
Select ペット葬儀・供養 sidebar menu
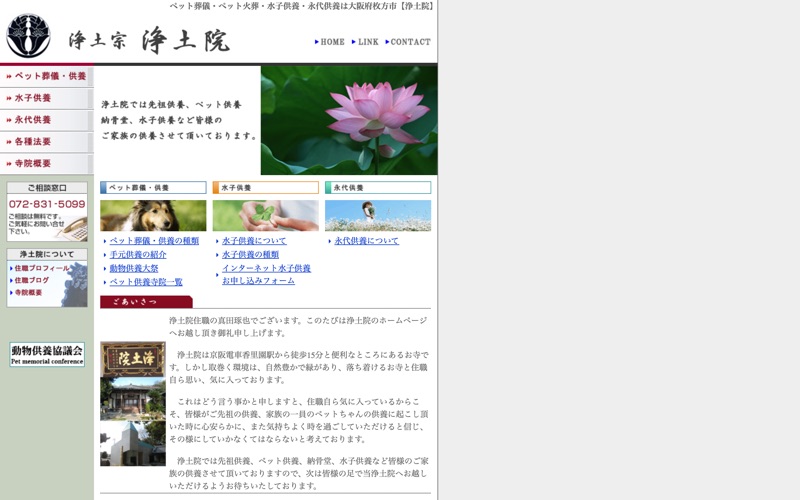[46, 76]
